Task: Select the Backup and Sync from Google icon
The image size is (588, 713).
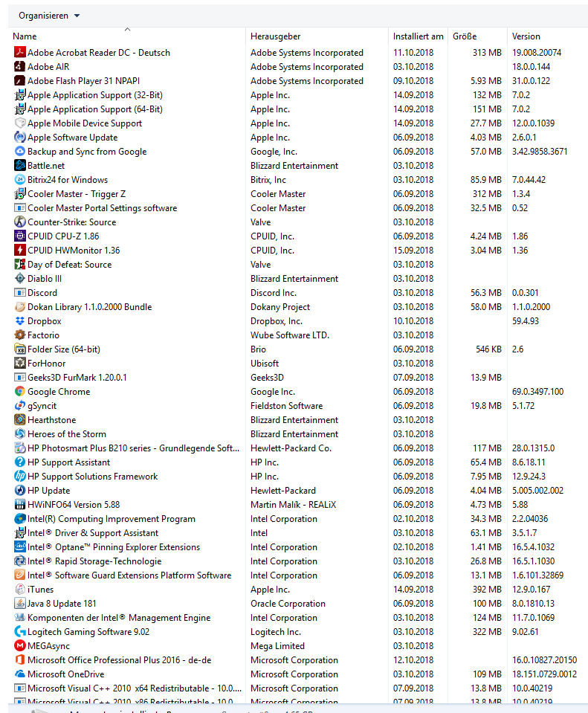Action: point(19,151)
